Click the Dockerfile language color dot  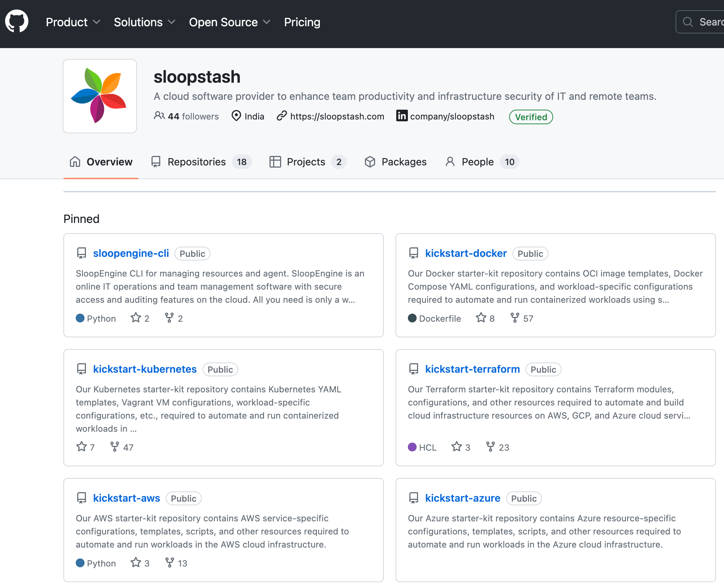pos(412,318)
